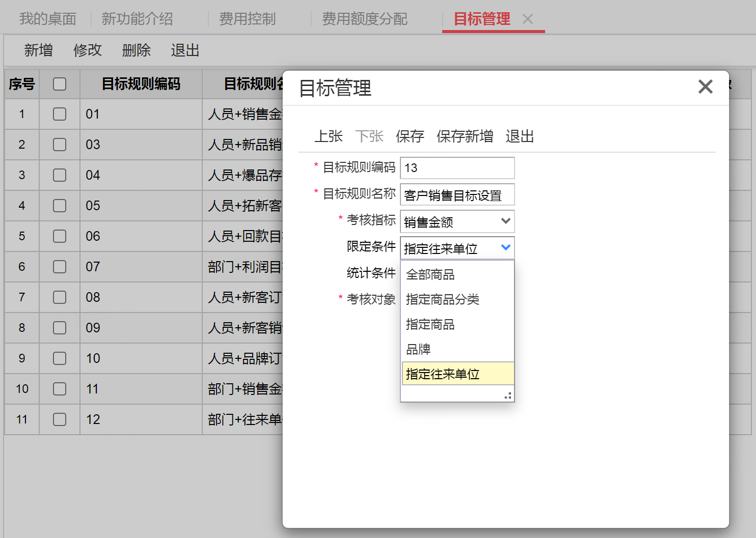Viewport: 756px width, 538px height.
Task: Click code cell 12 in the table
Action: pyautogui.click(x=141, y=419)
